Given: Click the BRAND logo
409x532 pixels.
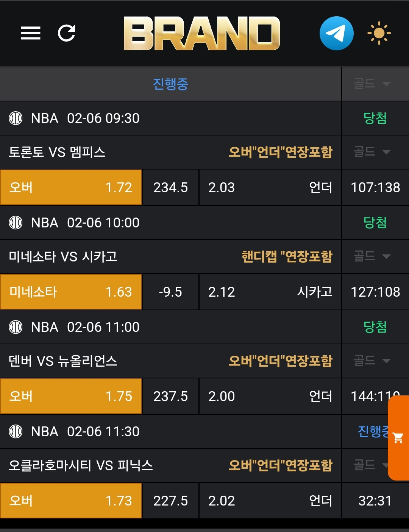Looking at the screenshot, I should tap(201, 33).
